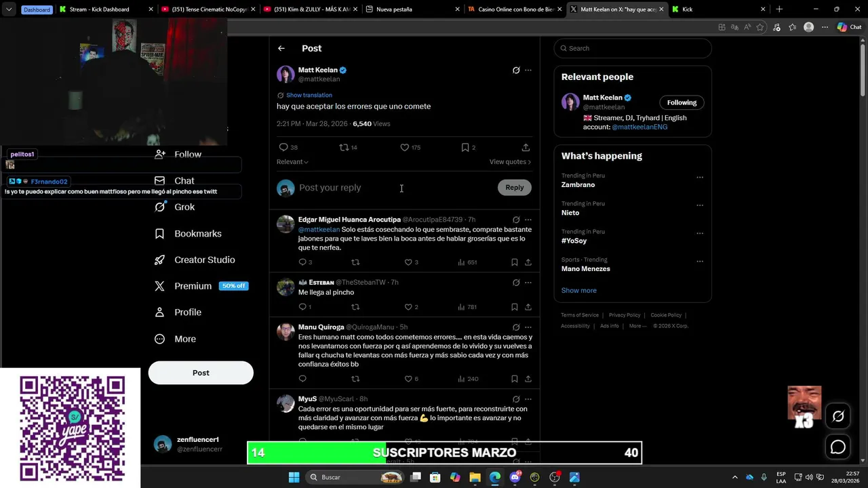Image resolution: width=868 pixels, height=488 pixels.
Task: Share the main Matt Keelan post
Action: point(526,147)
